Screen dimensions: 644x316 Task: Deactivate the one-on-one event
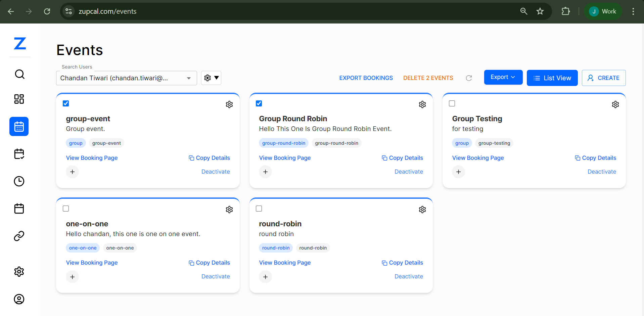pos(216,276)
